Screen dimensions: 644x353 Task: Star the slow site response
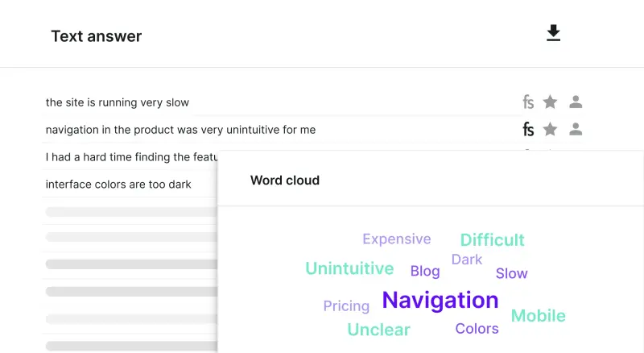click(550, 102)
